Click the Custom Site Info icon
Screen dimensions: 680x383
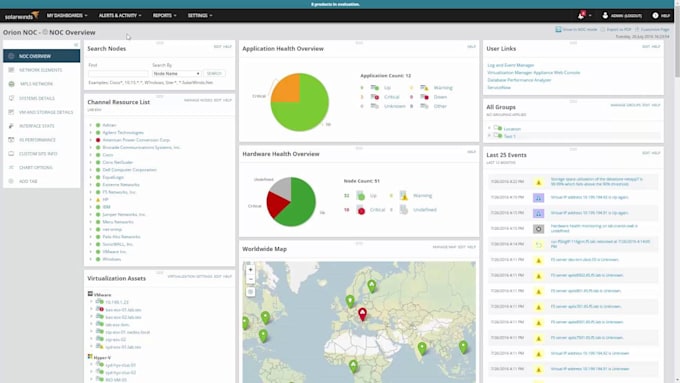(11, 154)
